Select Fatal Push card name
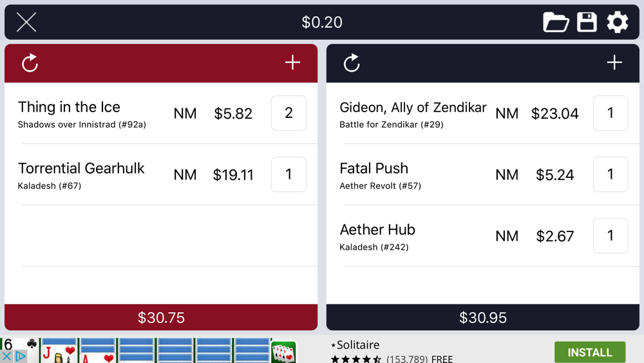The image size is (644, 363). [x=374, y=168]
